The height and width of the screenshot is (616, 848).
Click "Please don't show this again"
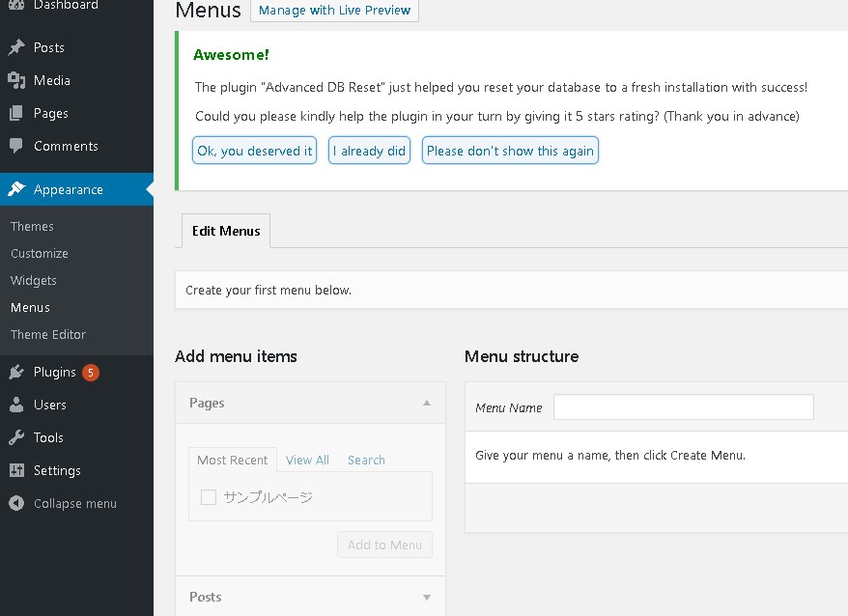click(510, 151)
